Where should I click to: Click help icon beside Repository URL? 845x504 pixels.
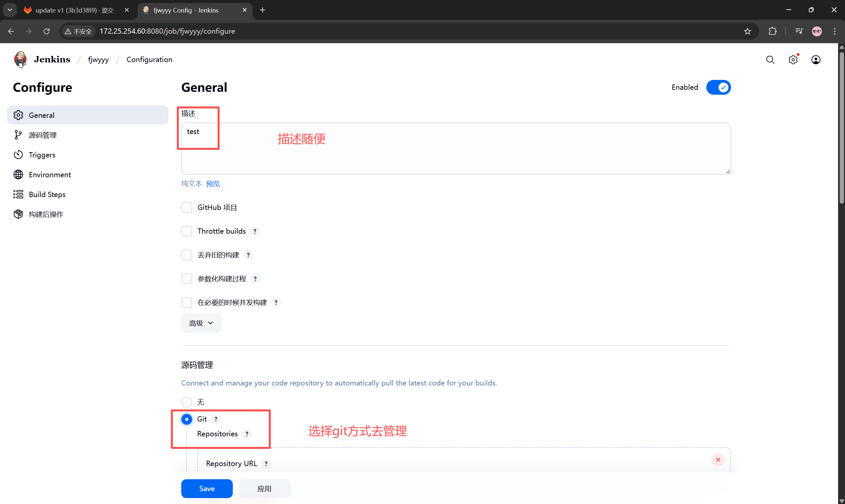click(x=266, y=464)
